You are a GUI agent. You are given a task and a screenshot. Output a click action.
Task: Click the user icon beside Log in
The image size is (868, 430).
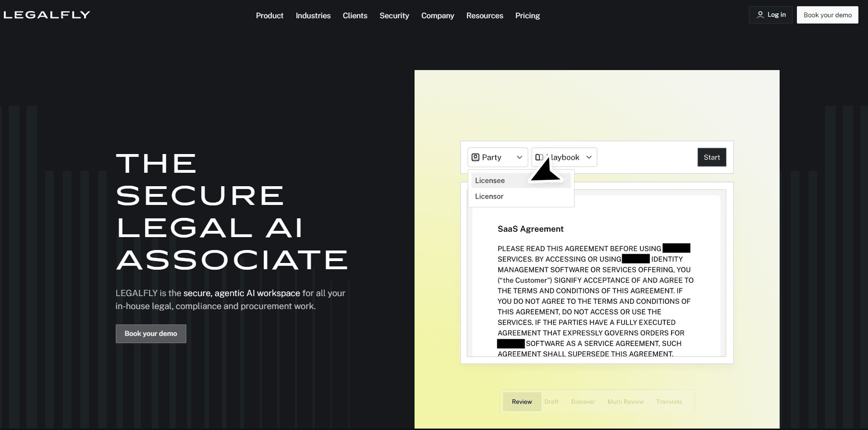tap(760, 15)
